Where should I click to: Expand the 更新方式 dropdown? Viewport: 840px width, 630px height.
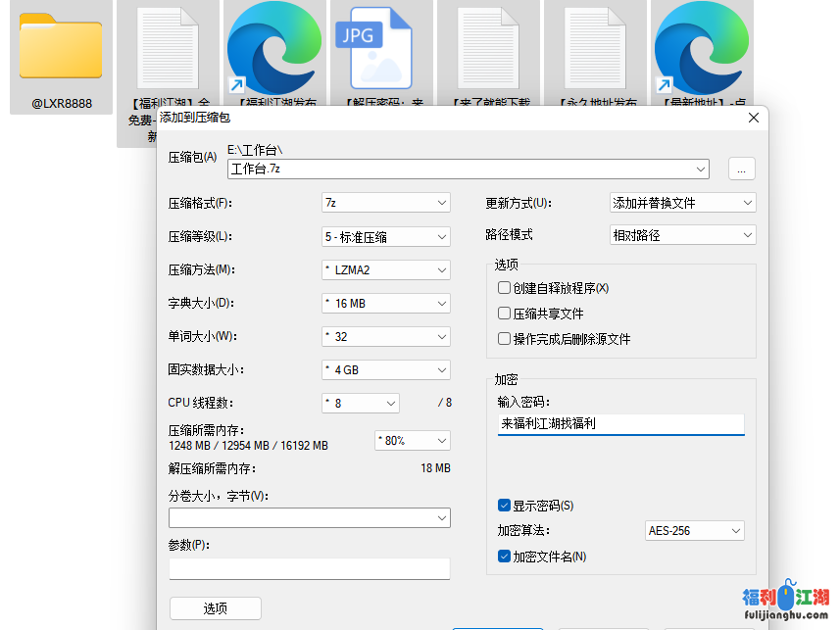pyautogui.click(x=682, y=203)
